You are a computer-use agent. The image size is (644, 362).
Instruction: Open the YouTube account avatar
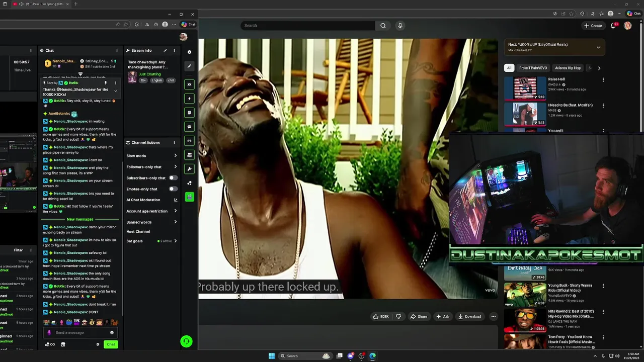pyautogui.click(x=628, y=25)
